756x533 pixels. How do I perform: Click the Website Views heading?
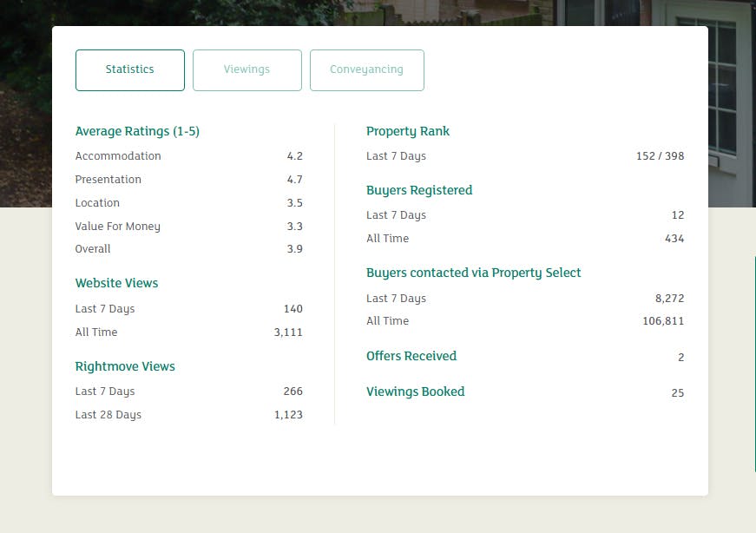pyautogui.click(x=116, y=283)
